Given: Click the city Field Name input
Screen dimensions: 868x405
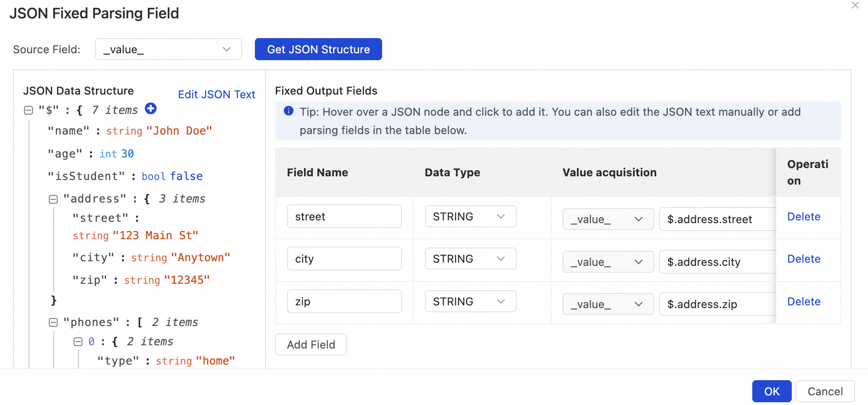Looking at the screenshot, I should (x=344, y=259).
